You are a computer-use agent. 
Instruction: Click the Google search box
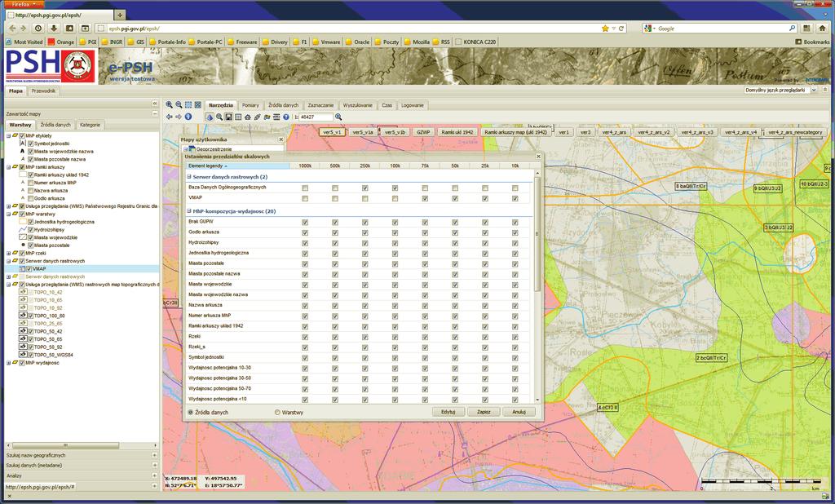[x=720, y=29]
